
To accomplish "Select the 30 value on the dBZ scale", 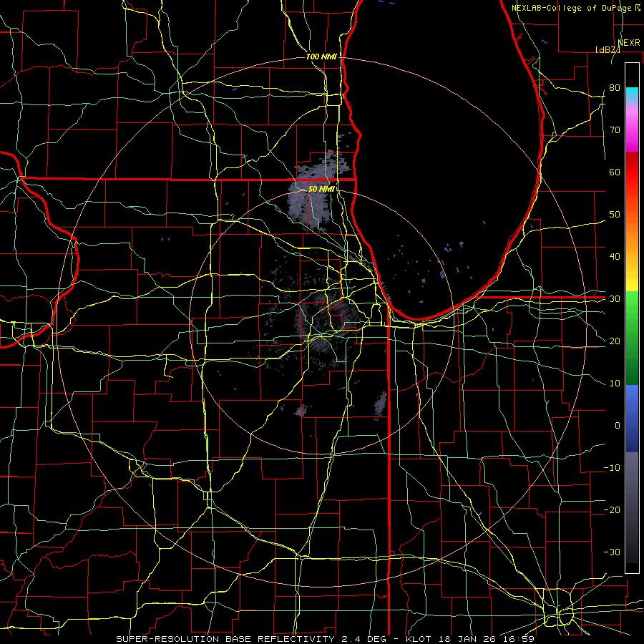I will pos(615,298).
